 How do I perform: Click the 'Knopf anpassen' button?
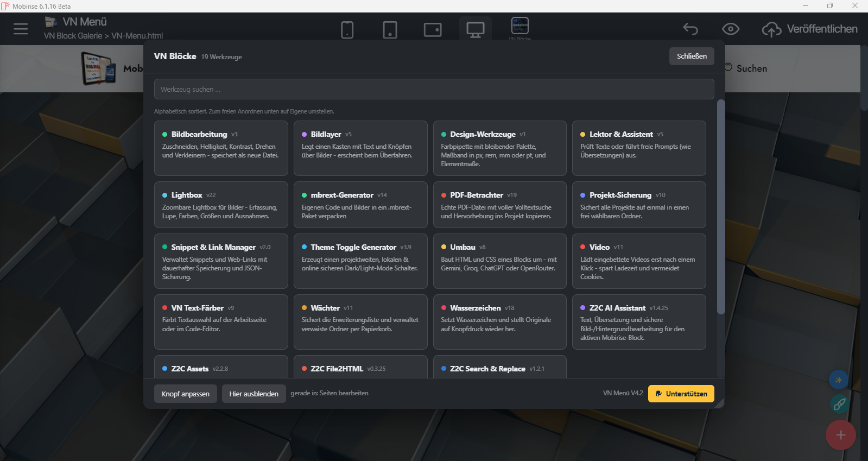coord(186,394)
